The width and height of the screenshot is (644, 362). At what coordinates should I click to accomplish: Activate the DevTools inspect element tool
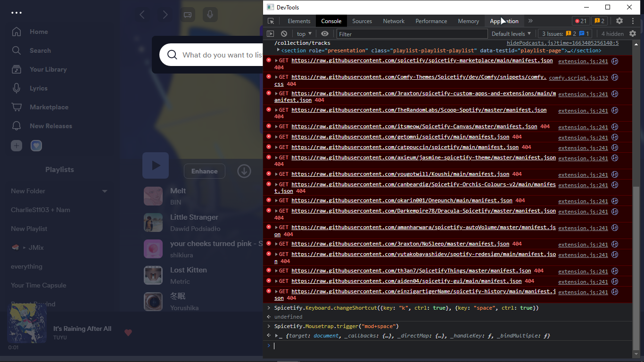click(x=271, y=21)
